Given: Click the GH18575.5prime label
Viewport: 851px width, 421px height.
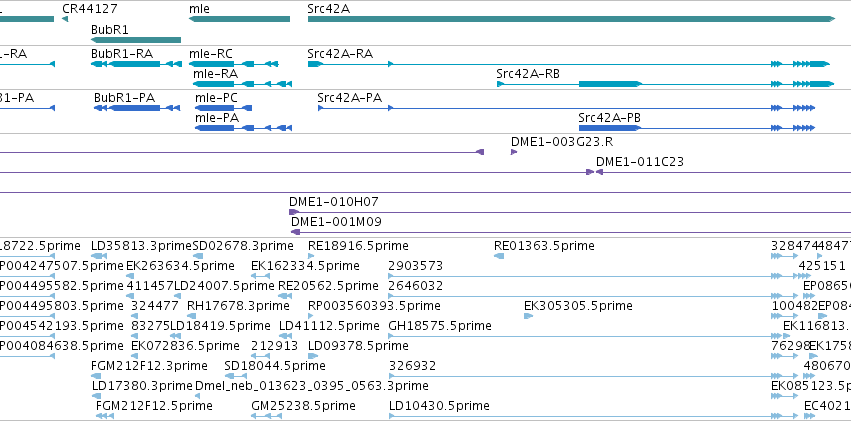Looking at the screenshot, I should 440,326.
